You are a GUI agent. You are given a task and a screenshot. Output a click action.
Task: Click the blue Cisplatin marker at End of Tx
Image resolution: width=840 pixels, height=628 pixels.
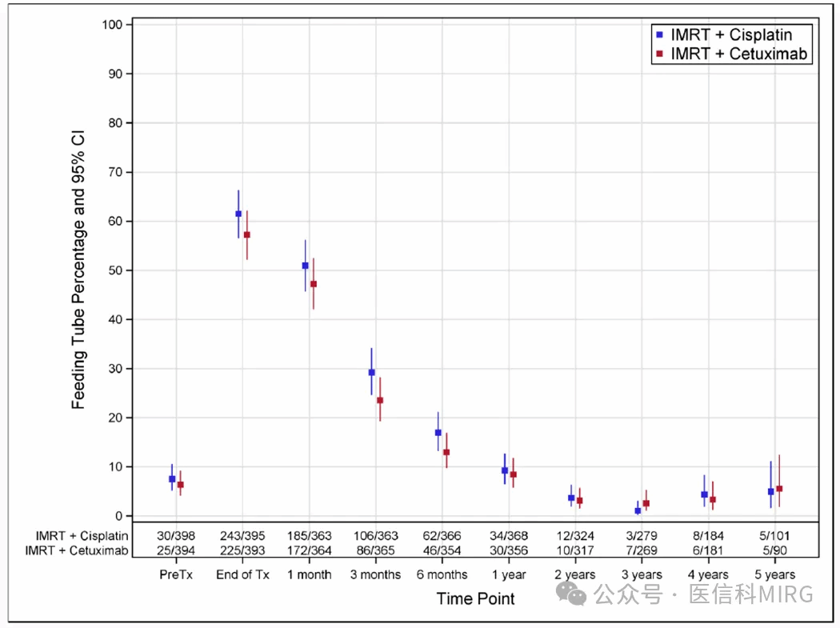tap(238, 214)
